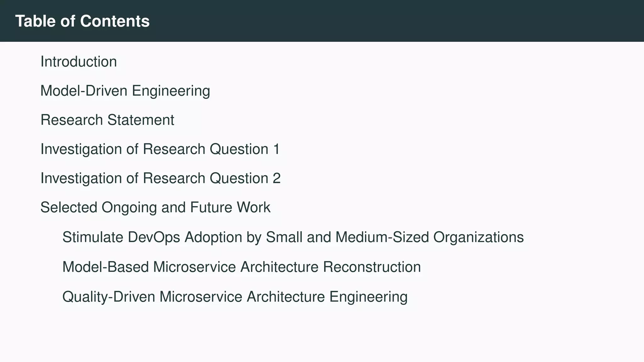Click the word Quality-Driven in the outline
Screen dimensions: 644x362
108,297
